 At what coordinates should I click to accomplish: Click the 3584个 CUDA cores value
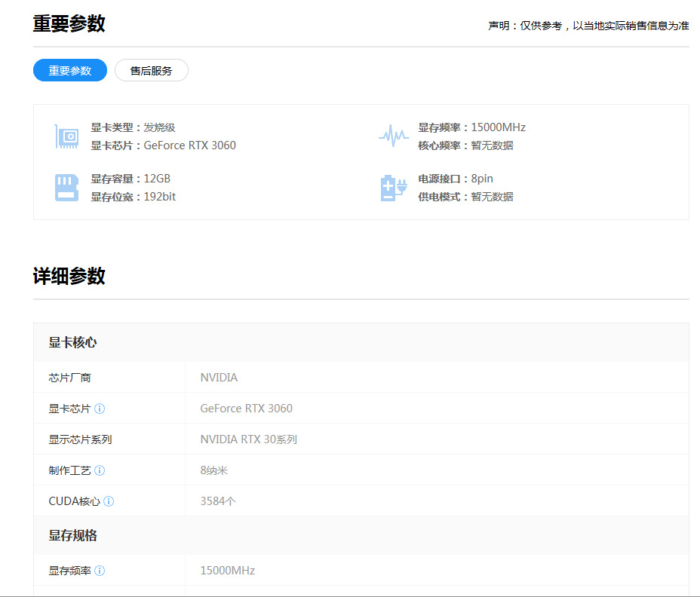(x=218, y=501)
